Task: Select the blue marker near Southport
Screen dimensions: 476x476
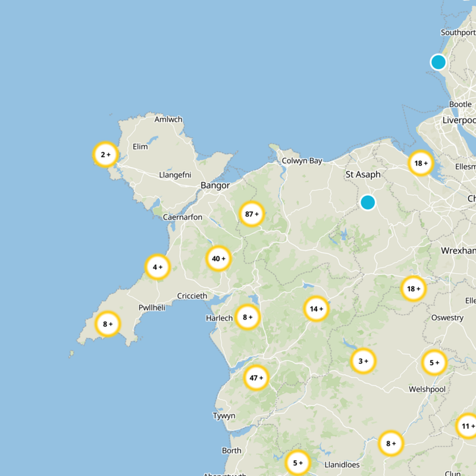Action: point(438,61)
